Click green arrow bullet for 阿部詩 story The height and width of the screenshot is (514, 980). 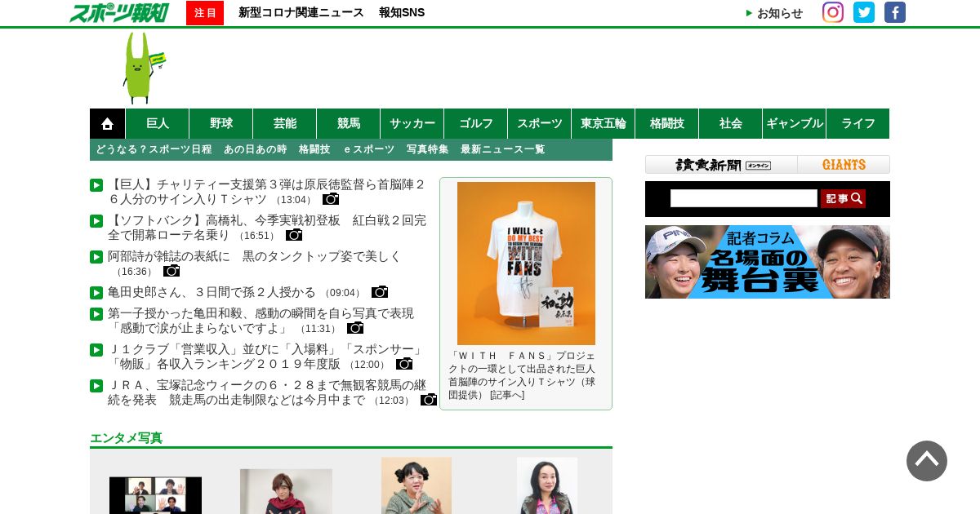pyautogui.click(x=96, y=257)
